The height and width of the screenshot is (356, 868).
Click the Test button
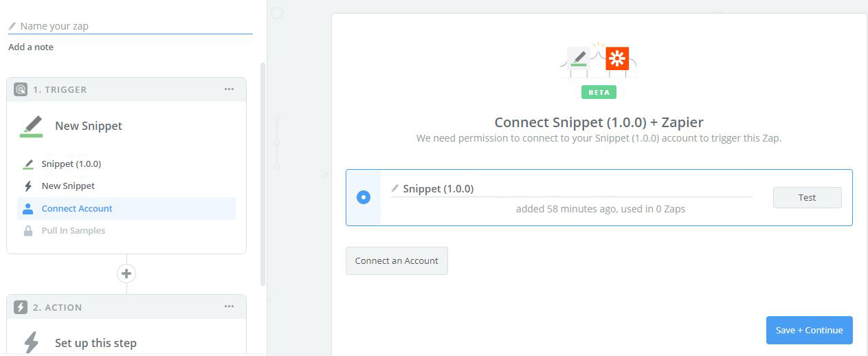807,198
